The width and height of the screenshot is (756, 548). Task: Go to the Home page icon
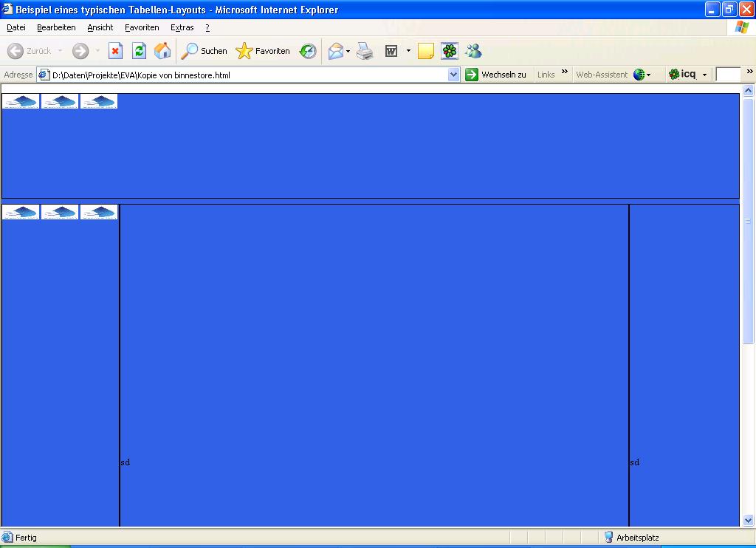[x=162, y=51]
